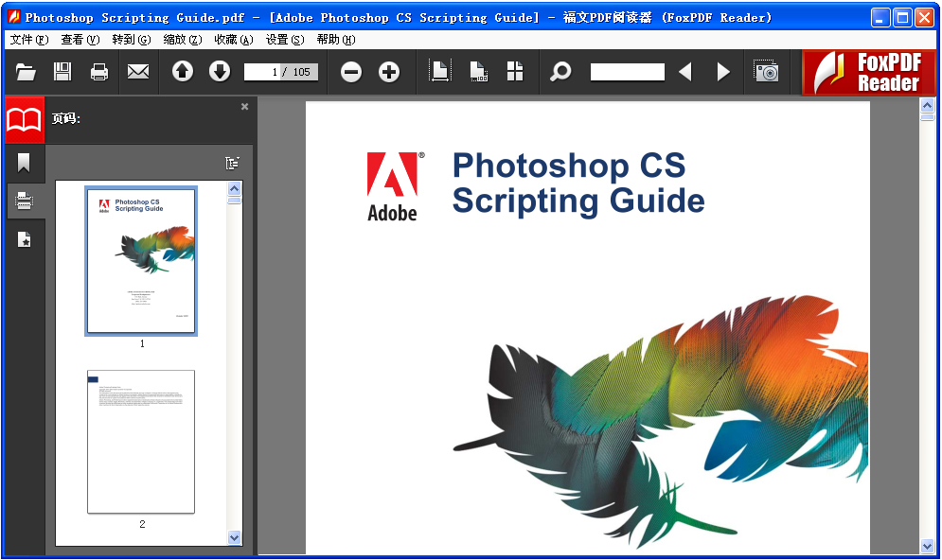The height and width of the screenshot is (560, 942).
Task: Close the FoxPDF Reader window
Action: pyautogui.click(x=924, y=17)
